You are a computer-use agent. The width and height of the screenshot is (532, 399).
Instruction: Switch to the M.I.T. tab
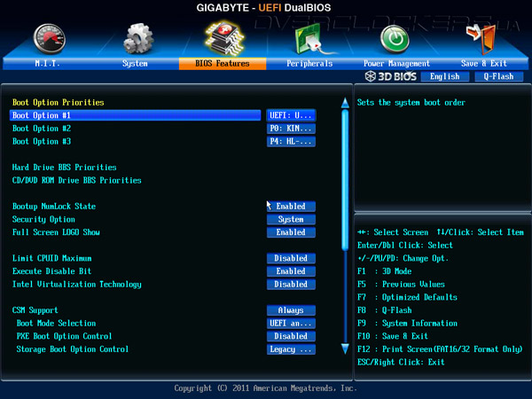(48, 64)
